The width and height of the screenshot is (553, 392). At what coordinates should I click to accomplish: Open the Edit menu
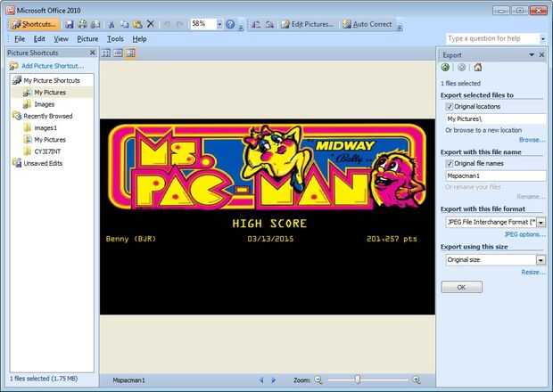click(x=39, y=38)
